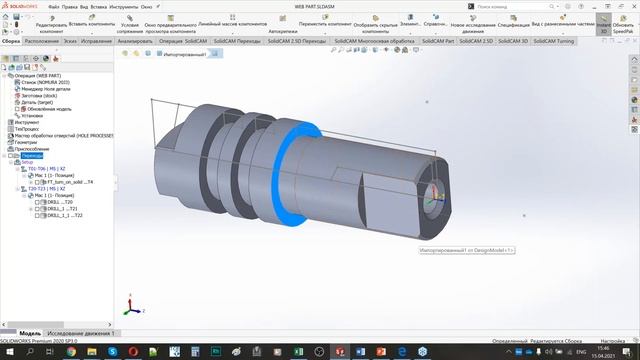Viewport: 640px width, 360px height.
Task: Click the Smart Fasteners (Автокрепежи) icon
Action: coord(282,18)
